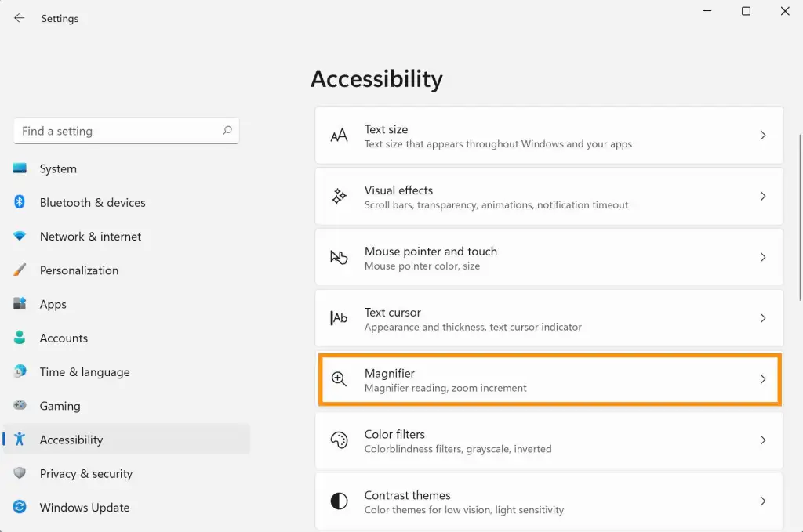The height and width of the screenshot is (532, 803).
Task: Select Gaming in the sidebar
Action: [x=126, y=406]
